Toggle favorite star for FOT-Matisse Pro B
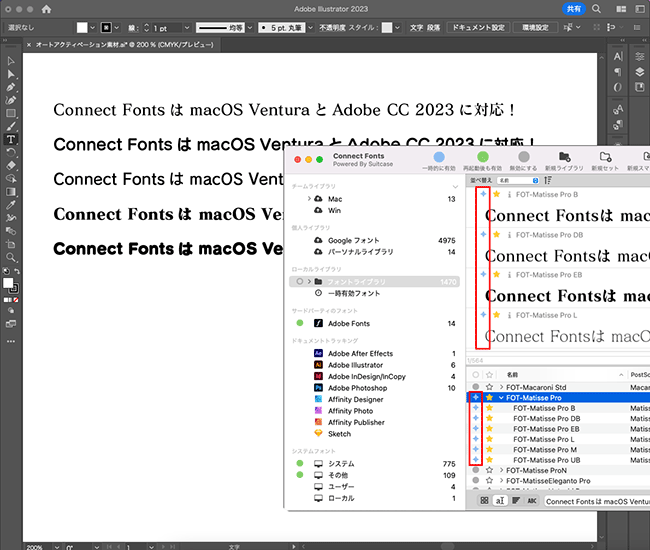The width and height of the screenshot is (650, 550). pos(490,408)
